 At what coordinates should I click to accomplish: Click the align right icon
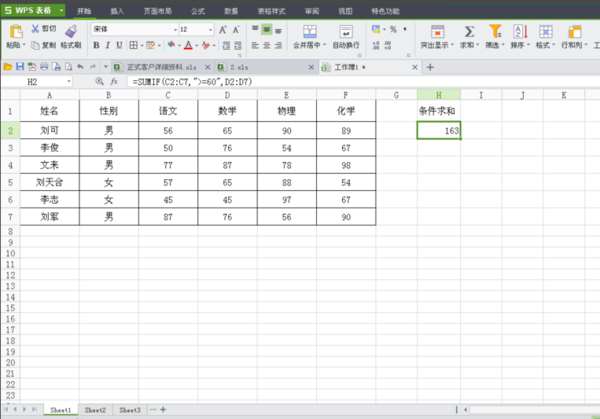point(278,46)
